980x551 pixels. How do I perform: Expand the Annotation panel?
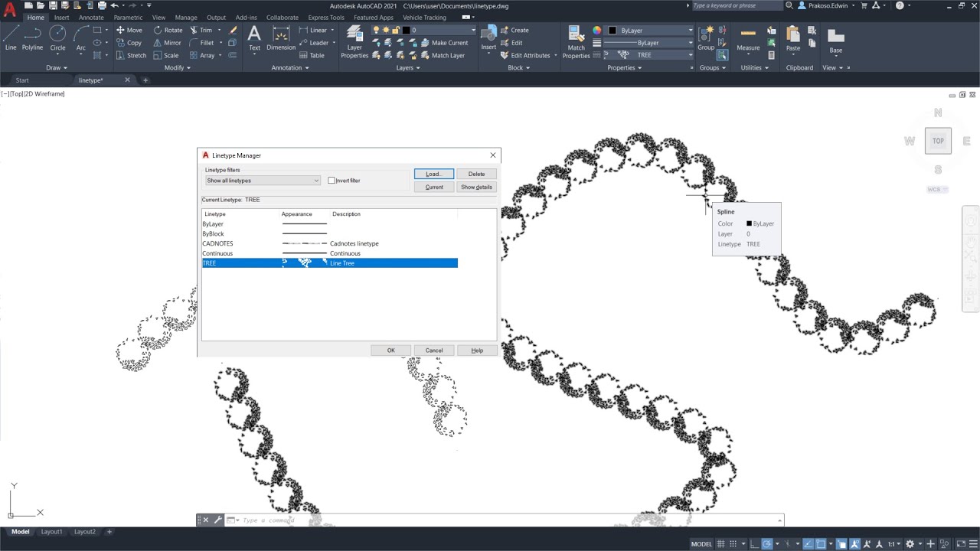click(290, 67)
